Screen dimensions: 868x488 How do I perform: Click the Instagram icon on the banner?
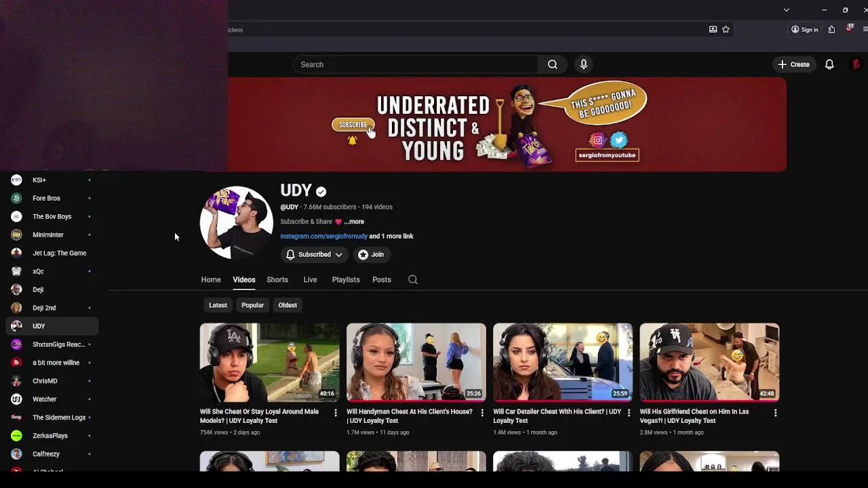[597, 140]
